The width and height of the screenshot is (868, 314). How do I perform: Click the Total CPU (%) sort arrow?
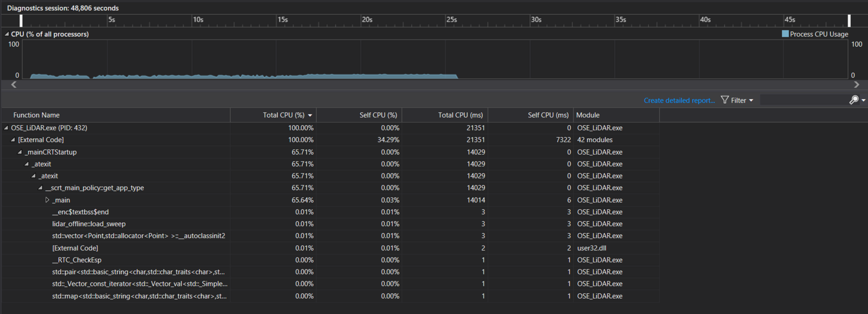(x=310, y=116)
